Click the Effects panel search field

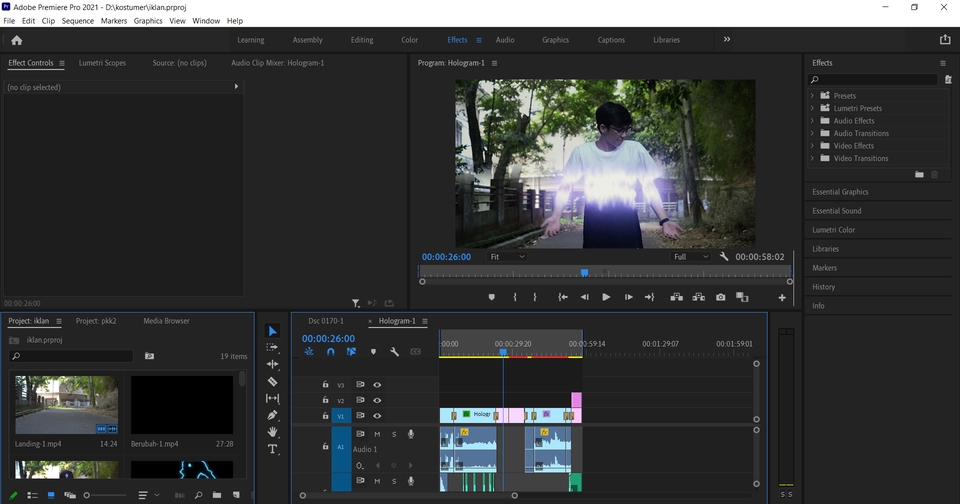[873, 80]
